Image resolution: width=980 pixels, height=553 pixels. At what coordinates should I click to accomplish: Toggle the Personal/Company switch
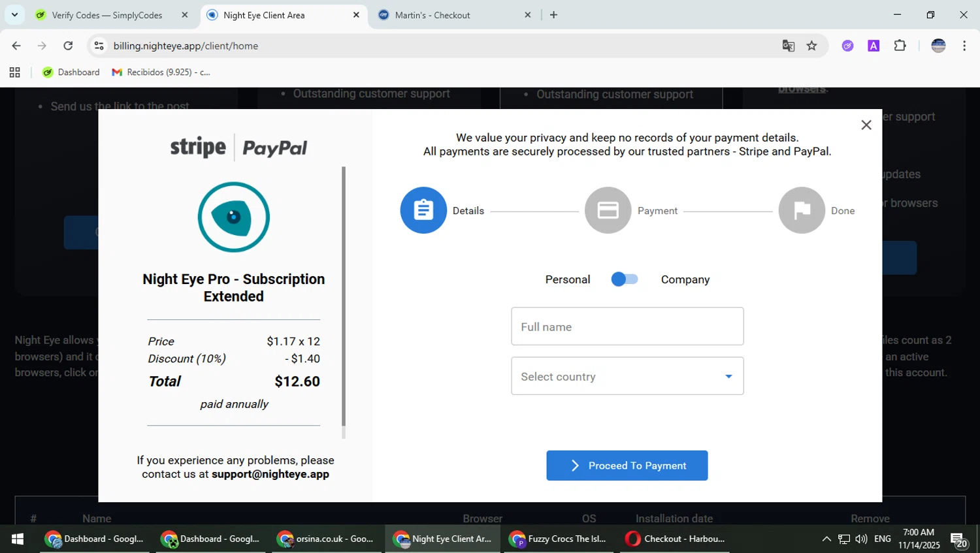pyautogui.click(x=624, y=279)
